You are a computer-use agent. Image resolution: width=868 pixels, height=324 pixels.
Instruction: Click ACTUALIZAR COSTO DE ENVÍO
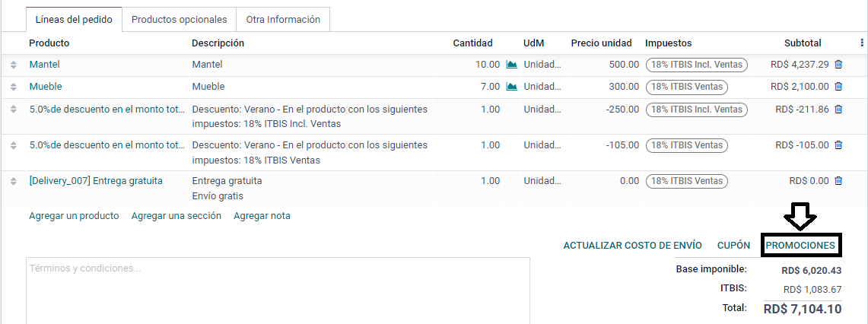pyautogui.click(x=633, y=246)
